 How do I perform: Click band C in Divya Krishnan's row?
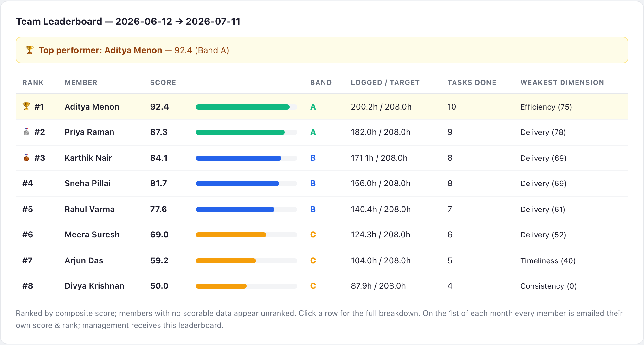pos(313,286)
